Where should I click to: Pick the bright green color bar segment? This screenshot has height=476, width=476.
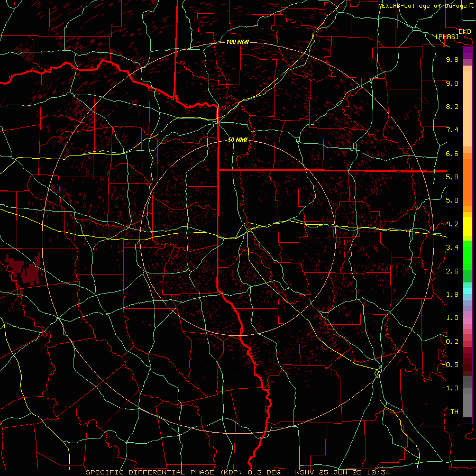click(467, 255)
